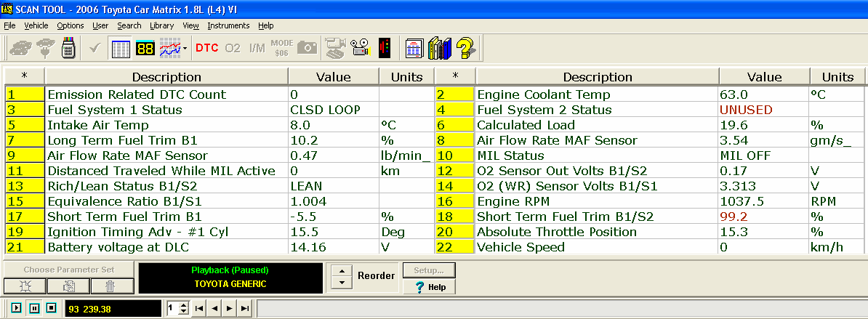868x319 pixels.
Task: Click the Help button with question mark
Action: click(x=428, y=287)
